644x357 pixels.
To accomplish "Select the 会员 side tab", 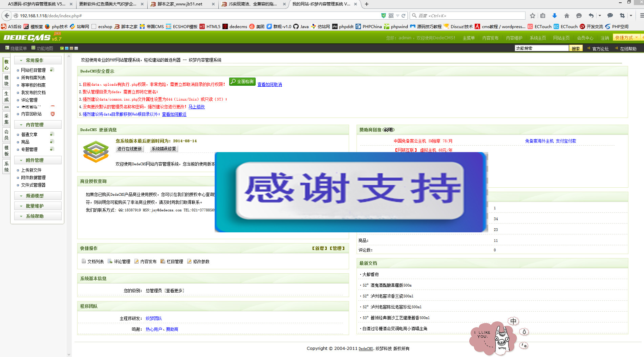I will pos(6,135).
